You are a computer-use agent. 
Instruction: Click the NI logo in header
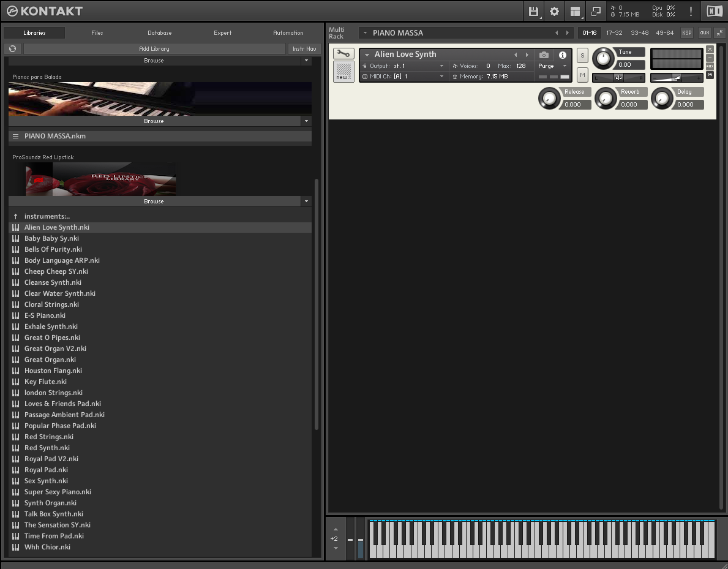(x=715, y=11)
